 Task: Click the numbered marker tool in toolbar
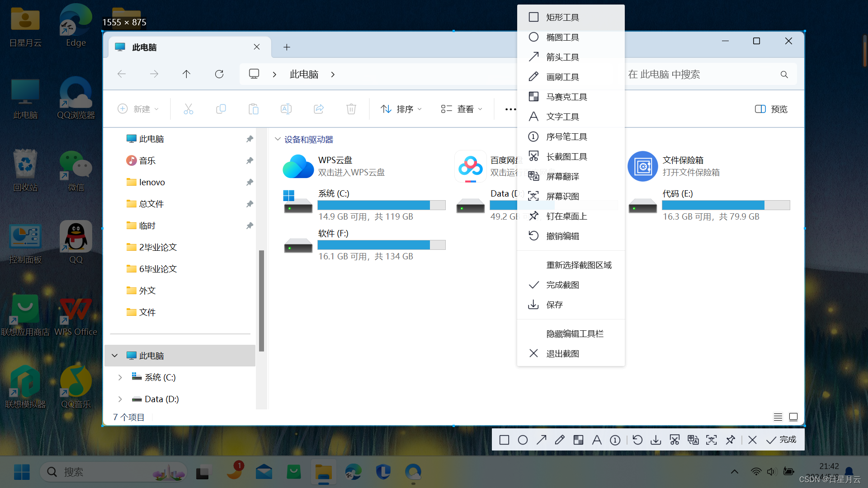point(615,440)
